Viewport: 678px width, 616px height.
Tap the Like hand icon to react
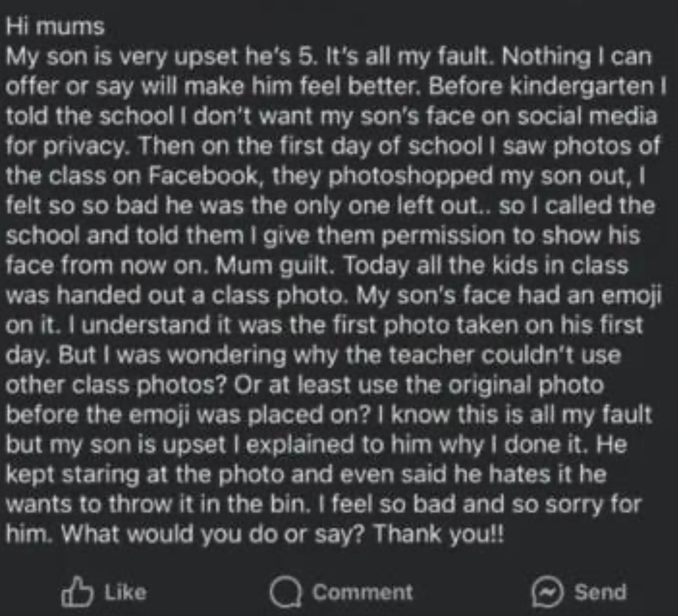tap(78, 592)
